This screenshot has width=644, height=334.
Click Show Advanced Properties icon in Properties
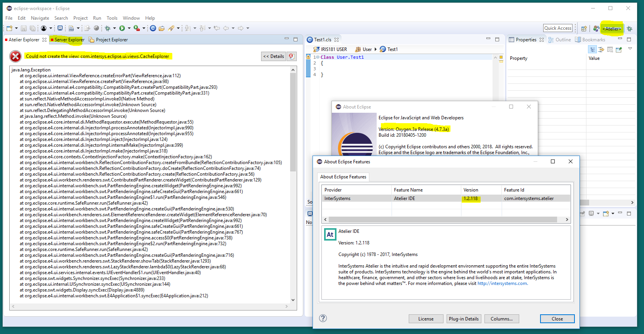coord(601,49)
